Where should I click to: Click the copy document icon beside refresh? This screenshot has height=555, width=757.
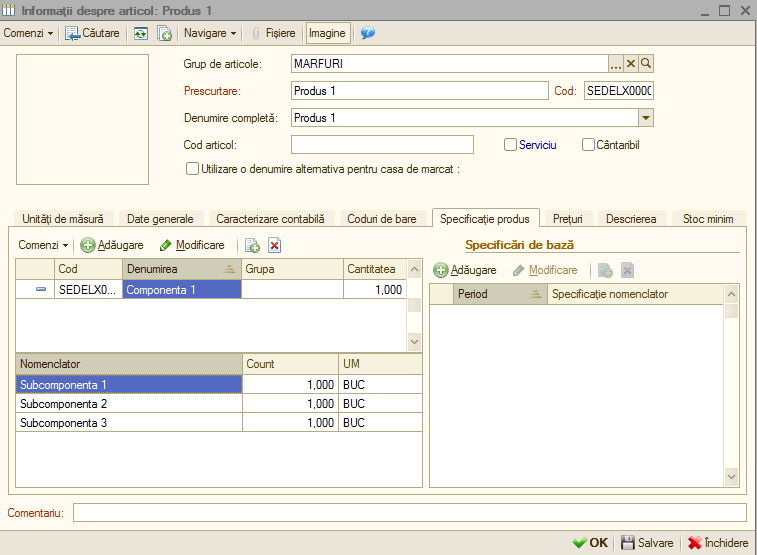(x=164, y=33)
